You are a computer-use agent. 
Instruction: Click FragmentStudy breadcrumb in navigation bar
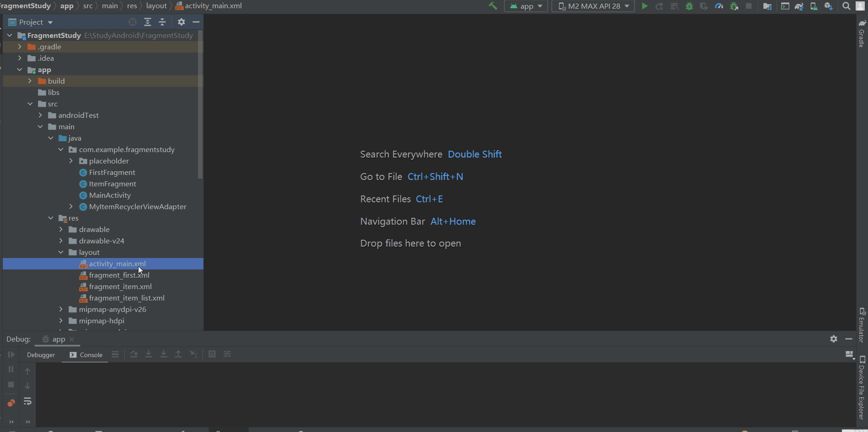25,6
